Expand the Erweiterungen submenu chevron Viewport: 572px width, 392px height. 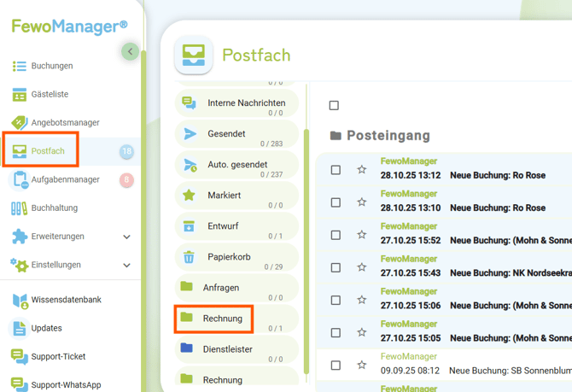click(x=126, y=237)
